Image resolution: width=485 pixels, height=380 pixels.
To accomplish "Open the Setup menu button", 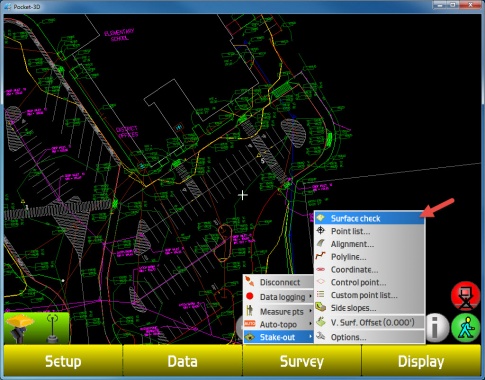I will [x=63, y=361].
